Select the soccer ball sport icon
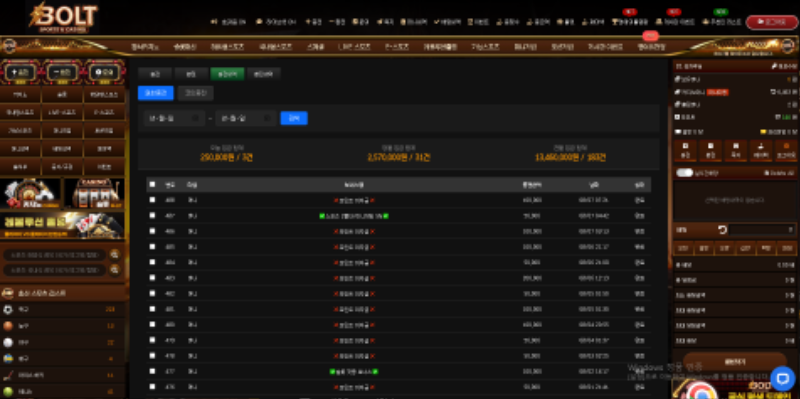The height and width of the screenshot is (399, 800). pyautogui.click(x=8, y=309)
